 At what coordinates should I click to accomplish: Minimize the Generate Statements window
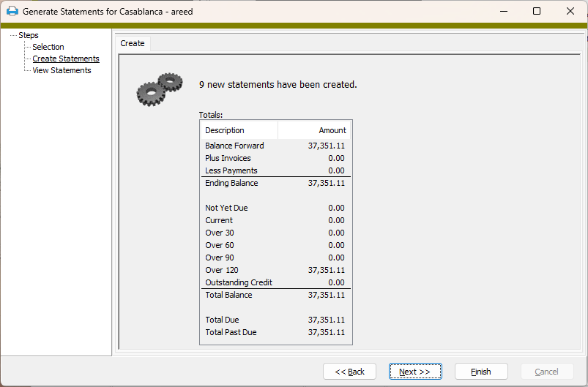[x=503, y=12]
